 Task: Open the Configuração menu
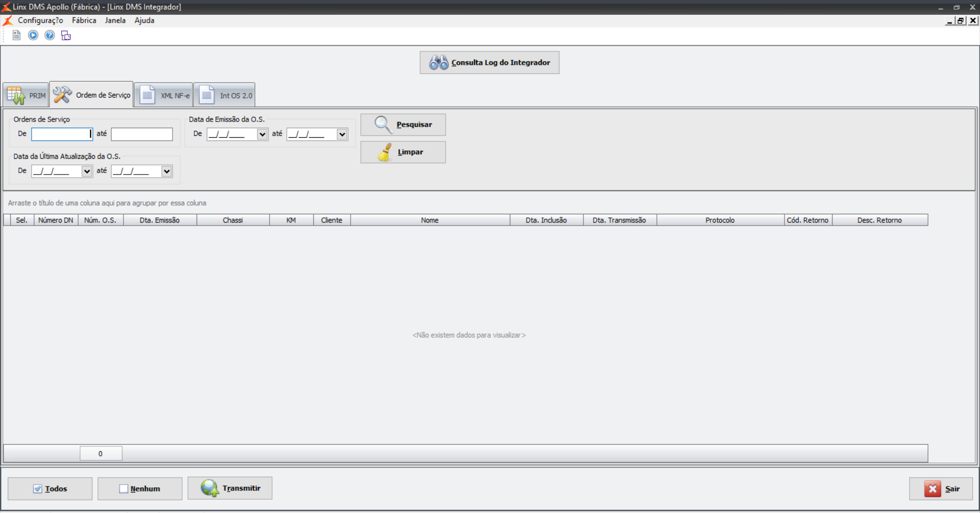pos(40,20)
